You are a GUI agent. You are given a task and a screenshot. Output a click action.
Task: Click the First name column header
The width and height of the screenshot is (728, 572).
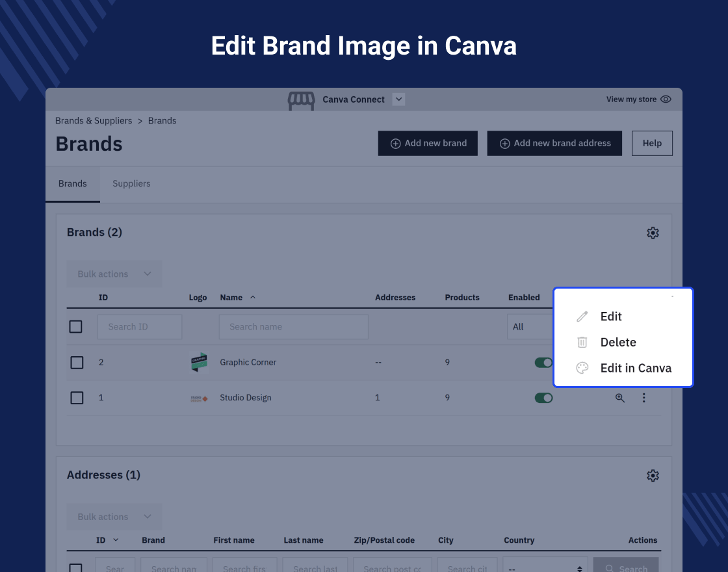[233, 540]
